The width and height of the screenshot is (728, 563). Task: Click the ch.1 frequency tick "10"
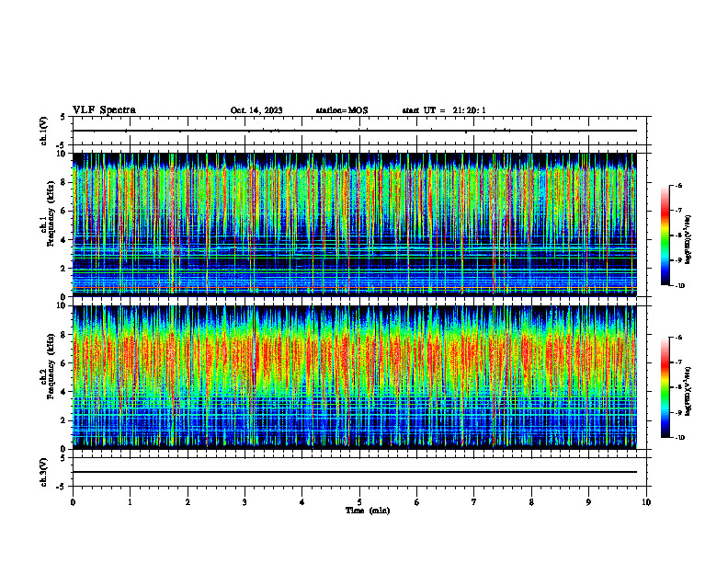(x=63, y=154)
